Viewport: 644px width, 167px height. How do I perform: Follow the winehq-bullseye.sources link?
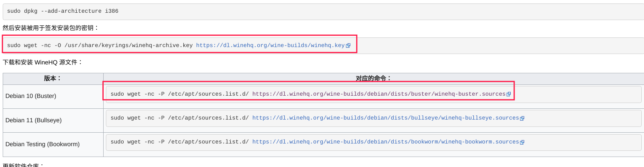pyautogui.click(x=385, y=118)
